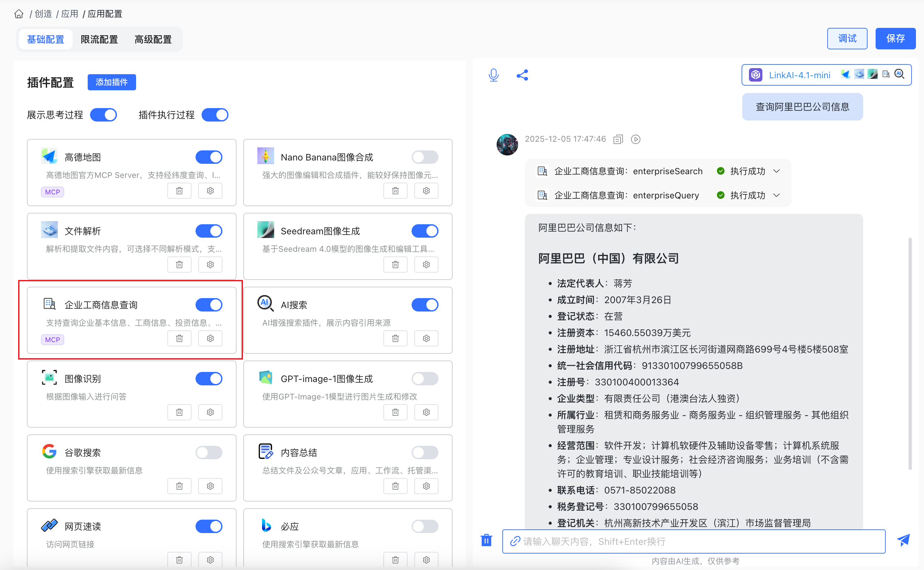
Task: Copy the AI reply with copy icon
Action: (x=618, y=140)
